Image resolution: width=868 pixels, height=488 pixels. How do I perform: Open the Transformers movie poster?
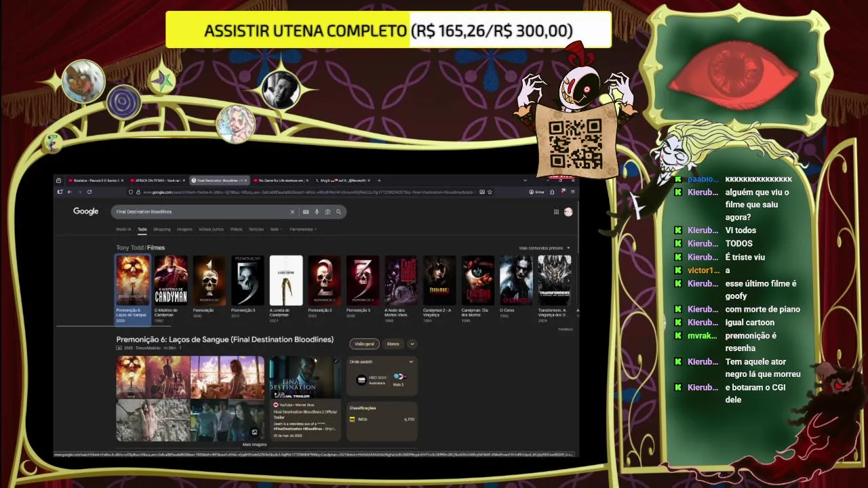click(555, 281)
